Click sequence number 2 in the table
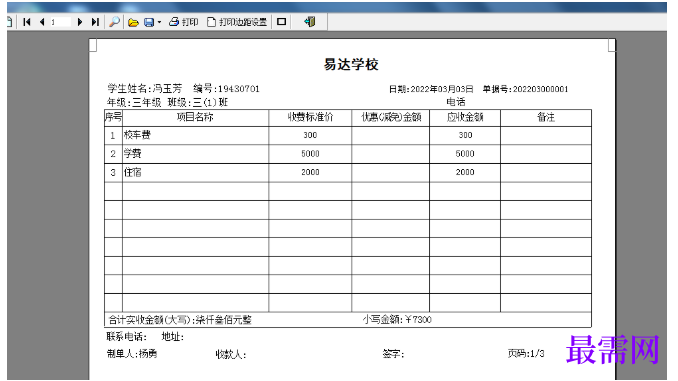The height and width of the screenshot is (381, 678). click(113, 154)
